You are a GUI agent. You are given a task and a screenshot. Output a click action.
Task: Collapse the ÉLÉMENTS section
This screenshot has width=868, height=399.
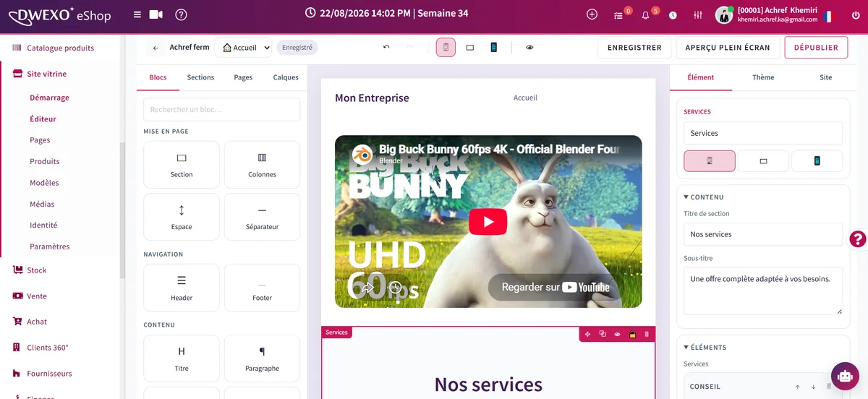point(705,348)
